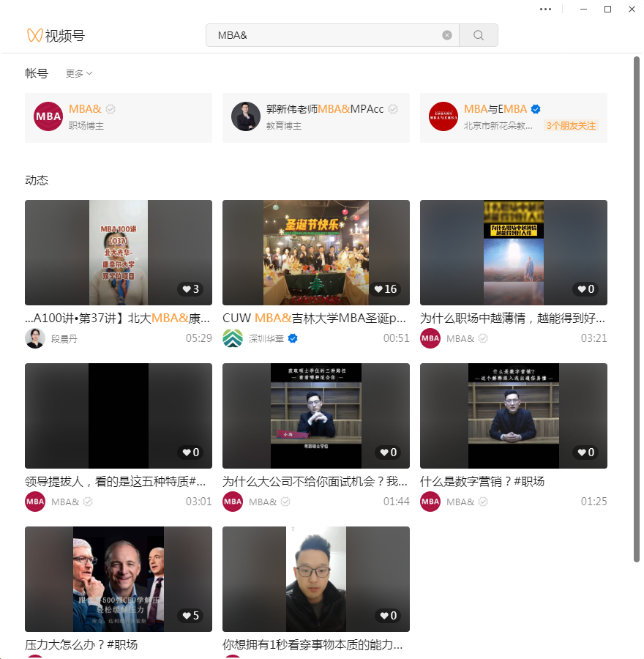Minimize the 视频号 window
644x659 pixels.
[x=583, y=10]
